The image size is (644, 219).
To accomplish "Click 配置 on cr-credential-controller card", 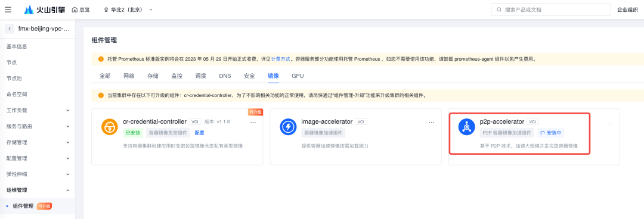I will pyautogui.click(x=200, y=133).
